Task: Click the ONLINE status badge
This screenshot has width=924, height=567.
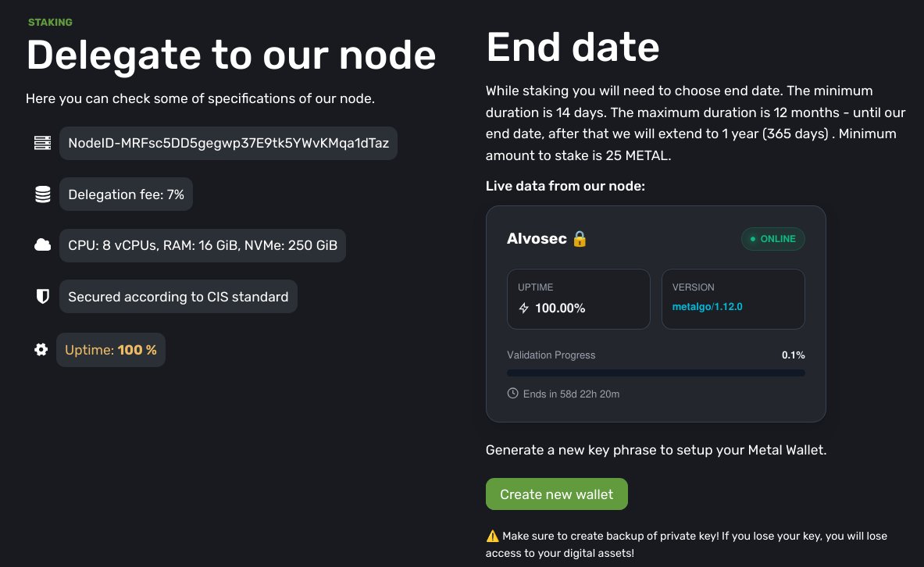Action: coord(772,239)
